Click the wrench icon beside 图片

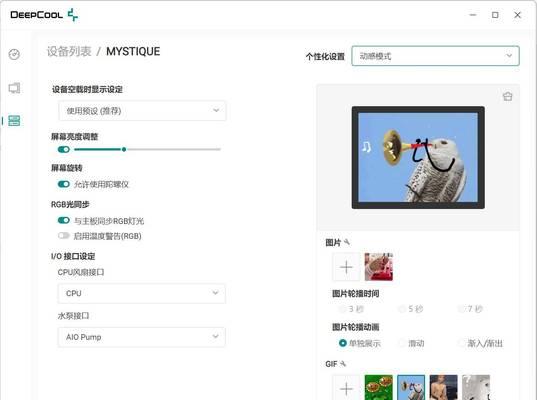[347, 242]
